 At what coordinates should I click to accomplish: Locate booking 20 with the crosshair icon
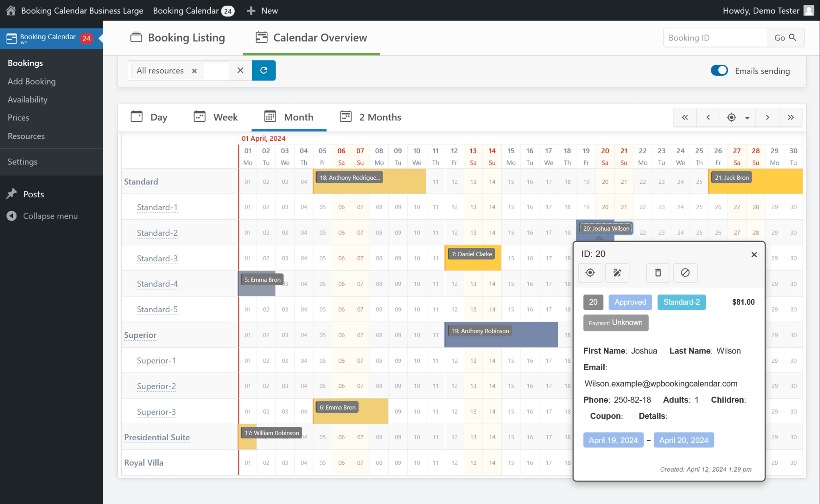[590, 273]
